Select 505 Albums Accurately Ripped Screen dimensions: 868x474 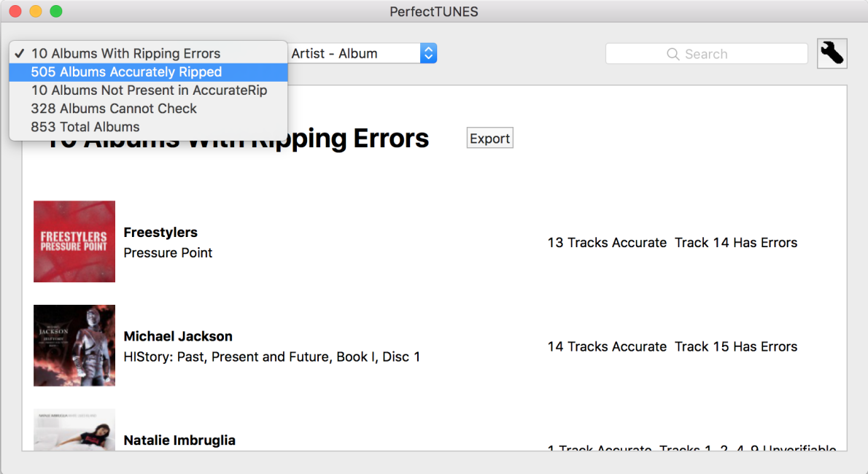[x=126, y=72]
